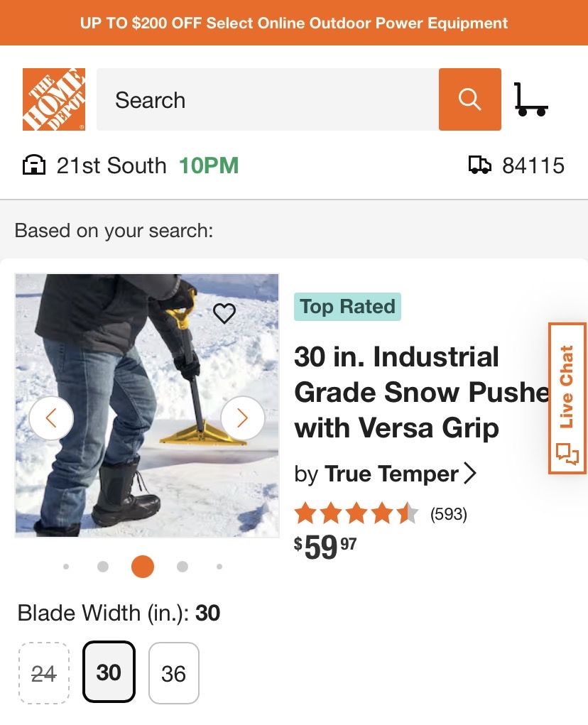Tap the store location icon
The height and width of the screenshot is (725, 588).
coord(33,166)
